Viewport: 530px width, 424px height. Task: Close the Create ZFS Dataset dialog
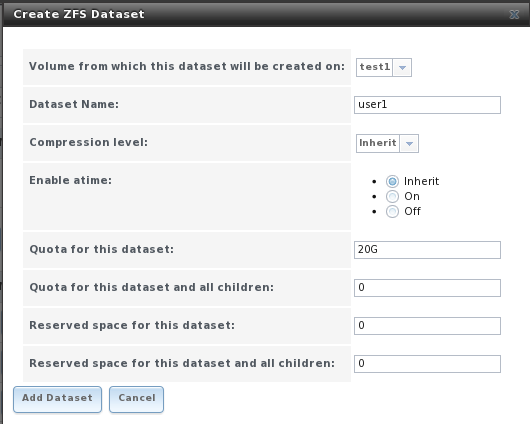tap(514, 14)
